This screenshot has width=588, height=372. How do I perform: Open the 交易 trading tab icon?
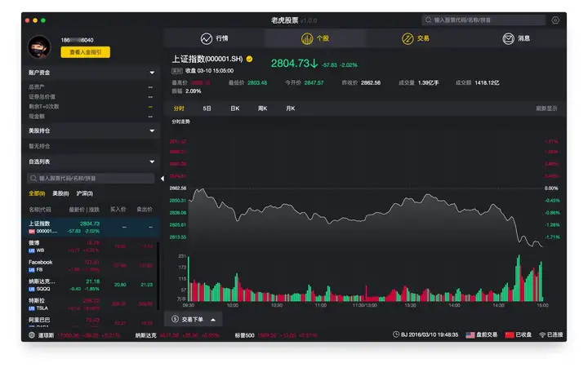point(408,38)
